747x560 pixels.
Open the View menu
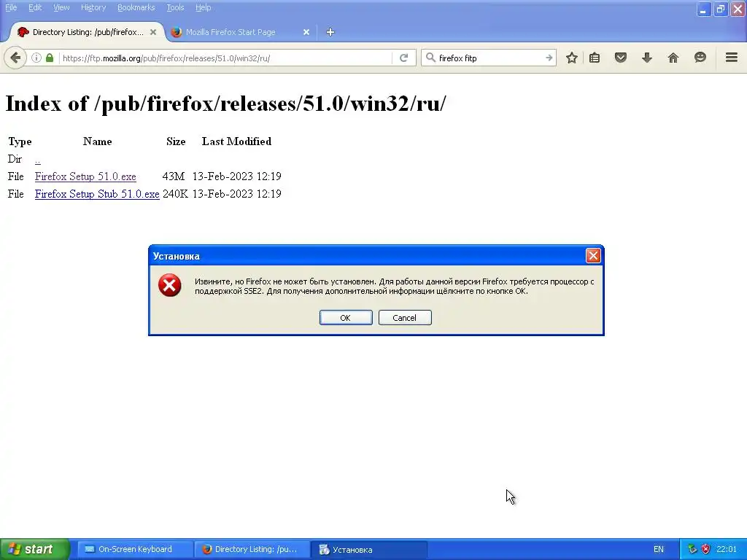[61, 7]
